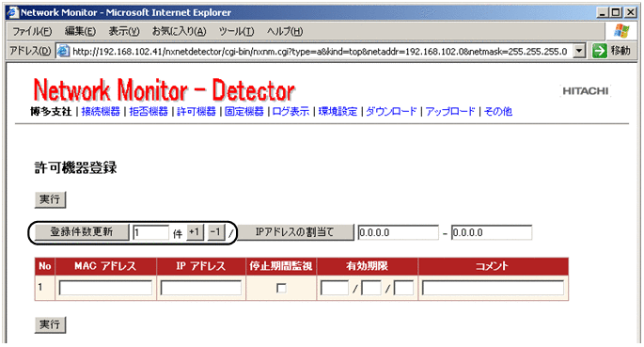Expand the address bar dropdown arrow

(x=579, y=52)
